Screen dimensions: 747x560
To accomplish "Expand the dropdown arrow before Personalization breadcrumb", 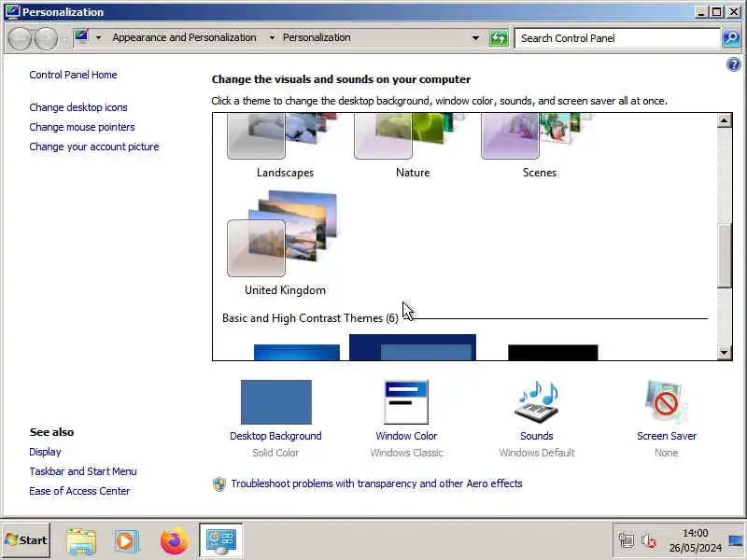I will point(272,37).
